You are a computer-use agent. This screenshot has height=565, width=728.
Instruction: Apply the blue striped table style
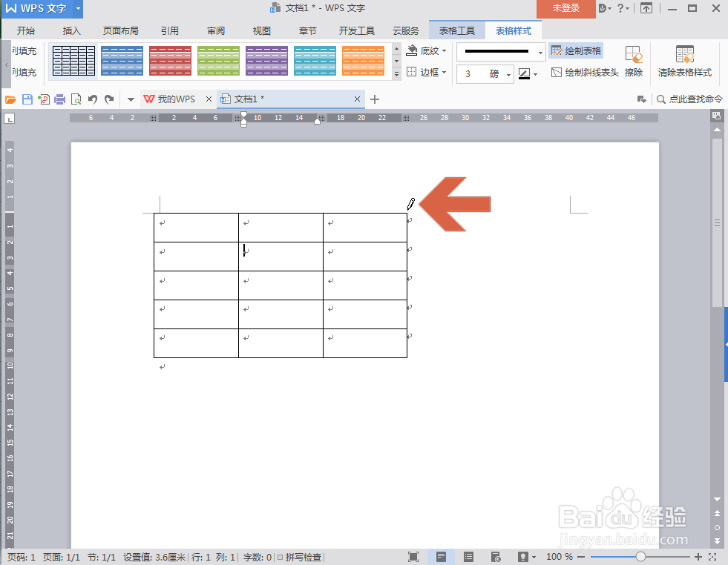point(122,61)
